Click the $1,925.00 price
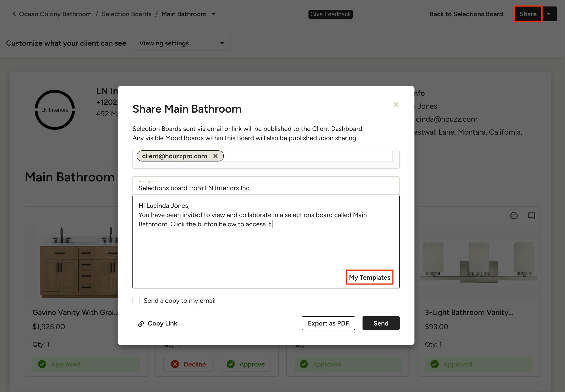 coord(49,326)
